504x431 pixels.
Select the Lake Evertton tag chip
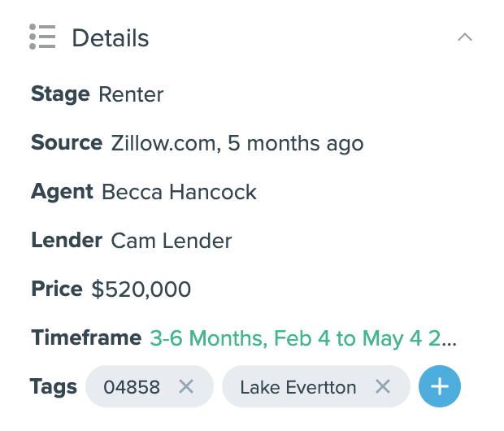point(316,386)
